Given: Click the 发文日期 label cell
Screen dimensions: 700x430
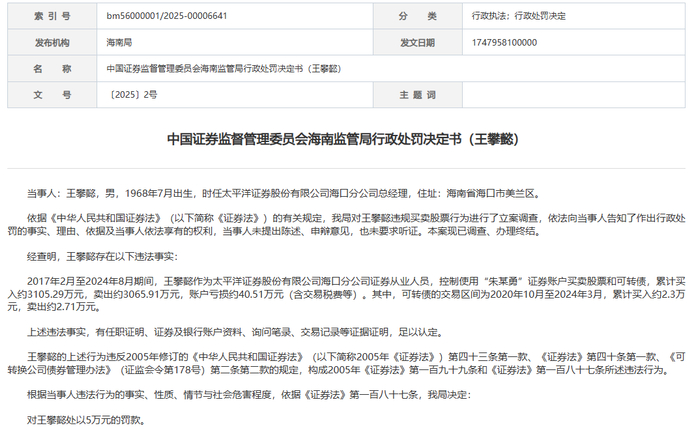Looking at the screenshot, I should pos(418,42).
